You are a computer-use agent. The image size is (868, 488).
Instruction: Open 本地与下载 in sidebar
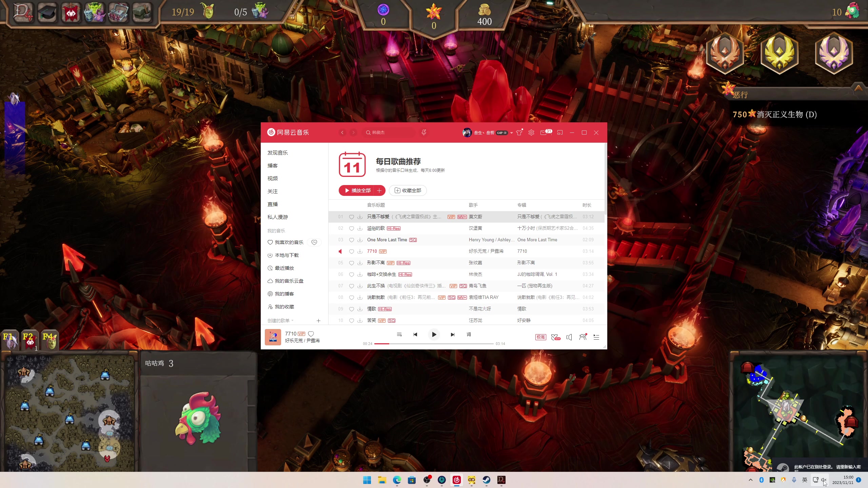point(283,255)
